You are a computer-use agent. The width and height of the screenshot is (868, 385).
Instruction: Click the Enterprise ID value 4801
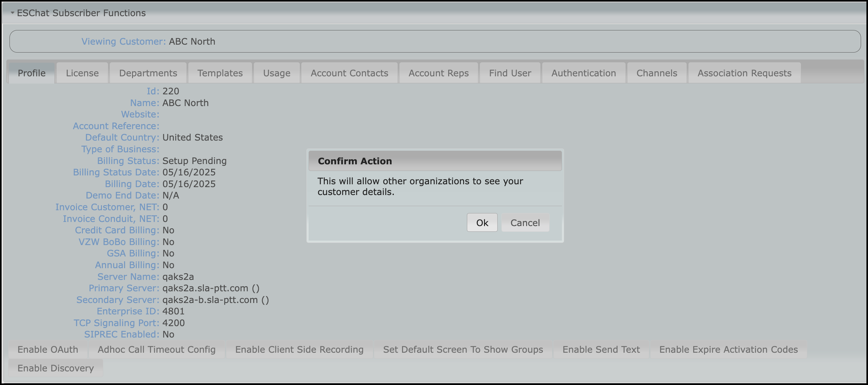point(173,311)
